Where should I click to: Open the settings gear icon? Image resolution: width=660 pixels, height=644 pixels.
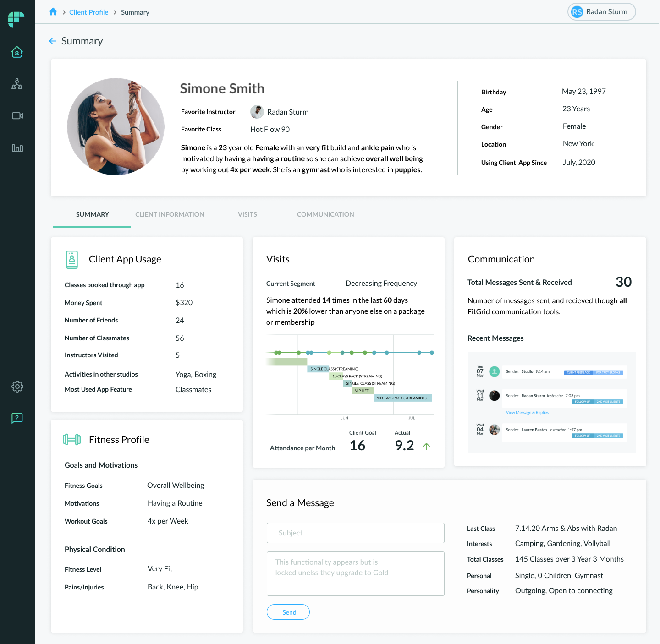(x=17, y=387)
